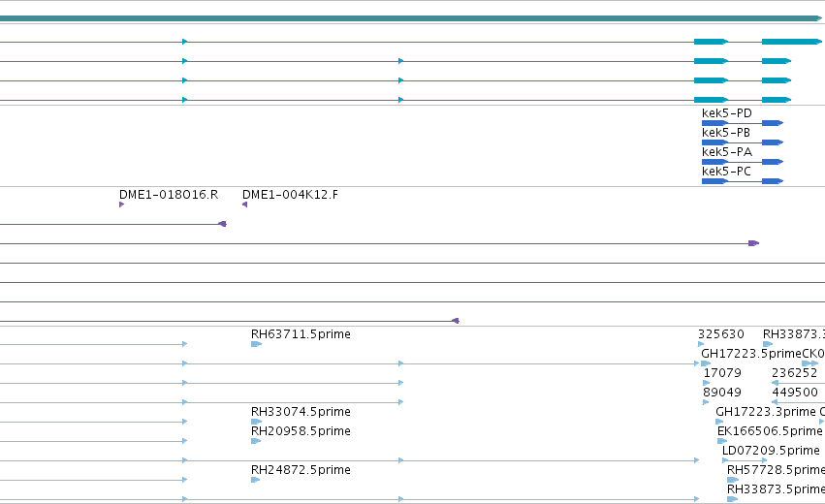825x504 pixels.
Task: Select the 17079 feature label
Action: click(722, 373)
